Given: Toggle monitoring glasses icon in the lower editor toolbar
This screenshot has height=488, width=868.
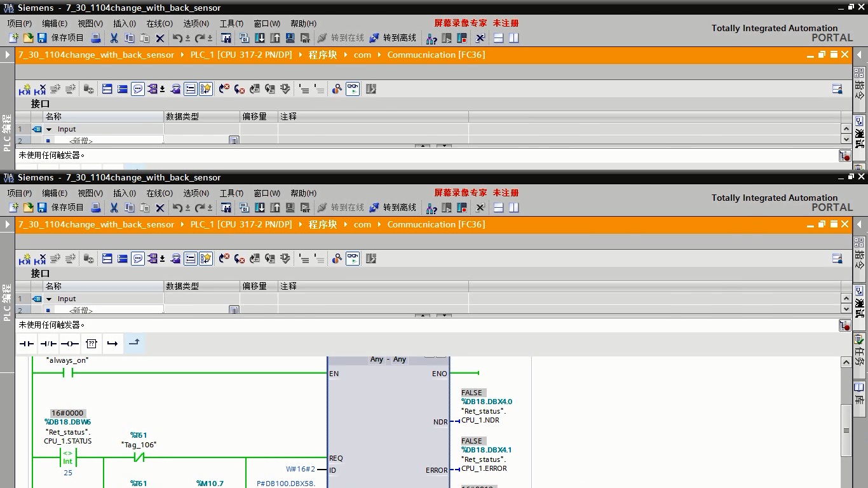Looking at the screenshot, I should click(x=353, y=259).
